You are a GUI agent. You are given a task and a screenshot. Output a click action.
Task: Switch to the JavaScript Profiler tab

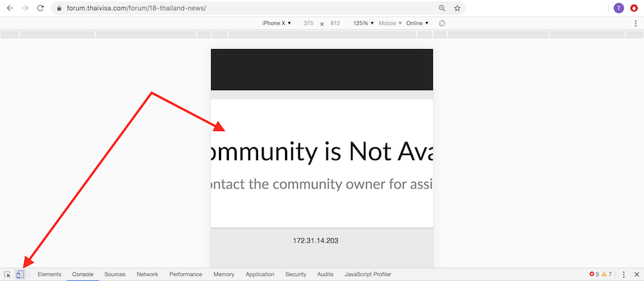[x=367, y=275]
